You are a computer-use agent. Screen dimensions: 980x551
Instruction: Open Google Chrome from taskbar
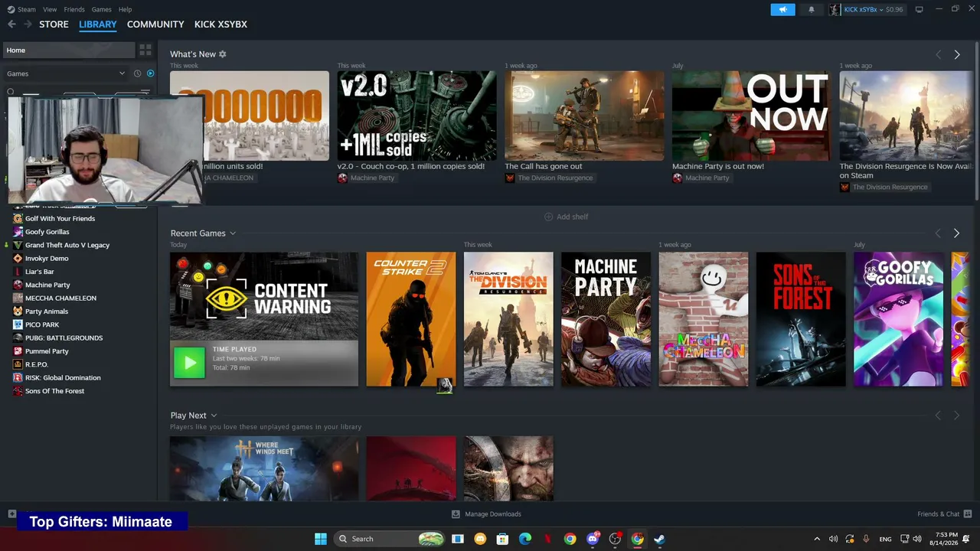(570, 539)
